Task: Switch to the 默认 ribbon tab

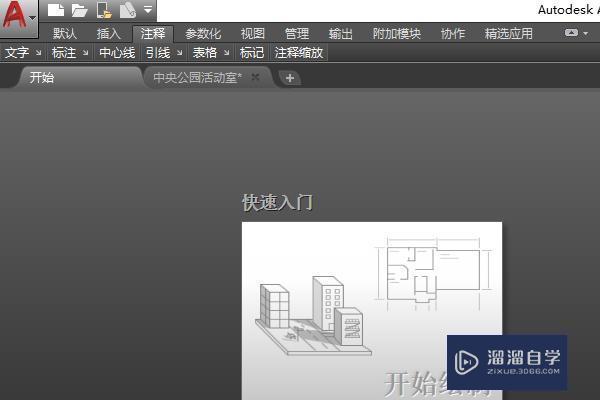Action: [x=65, y=34]
